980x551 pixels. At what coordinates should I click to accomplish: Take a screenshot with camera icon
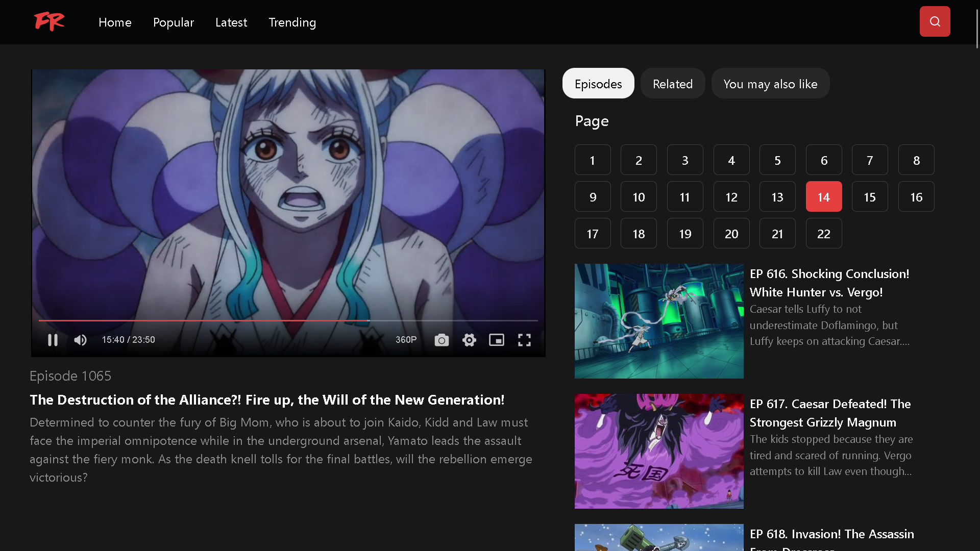tap(442, 340)
